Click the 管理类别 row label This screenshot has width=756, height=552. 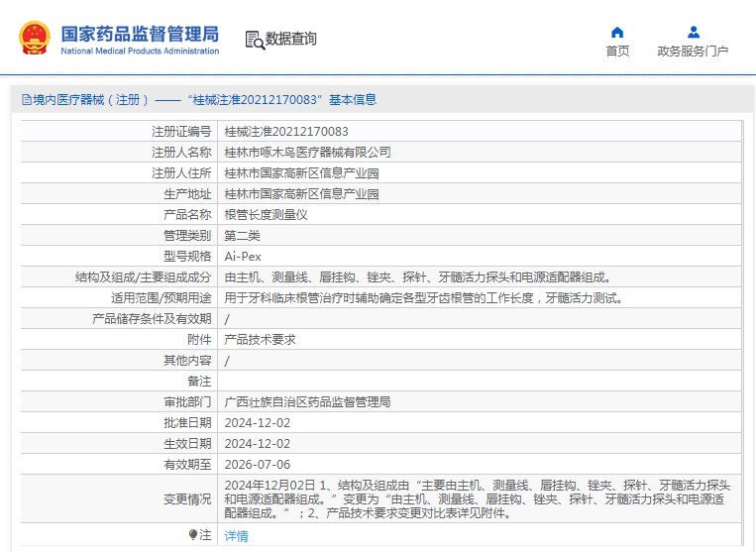coord(187,235)
